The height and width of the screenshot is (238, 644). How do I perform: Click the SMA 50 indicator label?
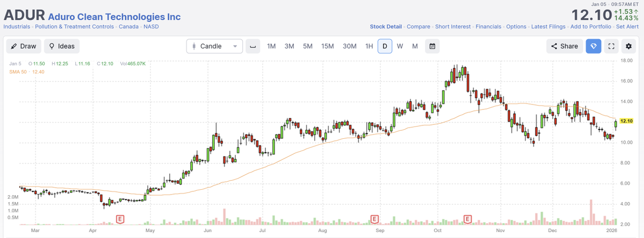(26, 72)
